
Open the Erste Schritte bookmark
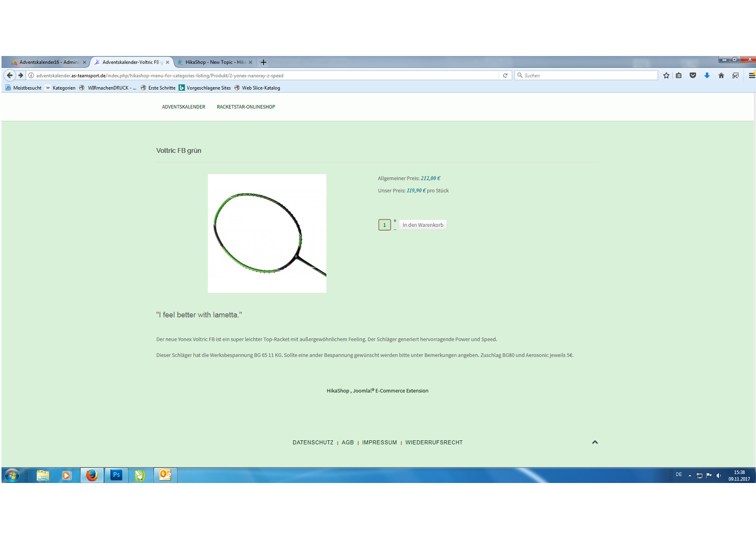(x=157, y=88)
